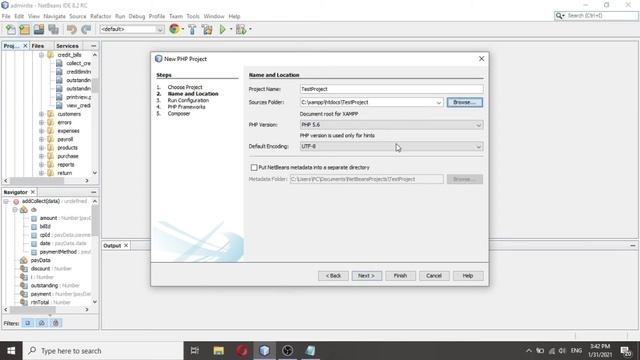This screenshot has width=640, height=360.
Task: Click the Windows Start button
Action: pos(11,351)
